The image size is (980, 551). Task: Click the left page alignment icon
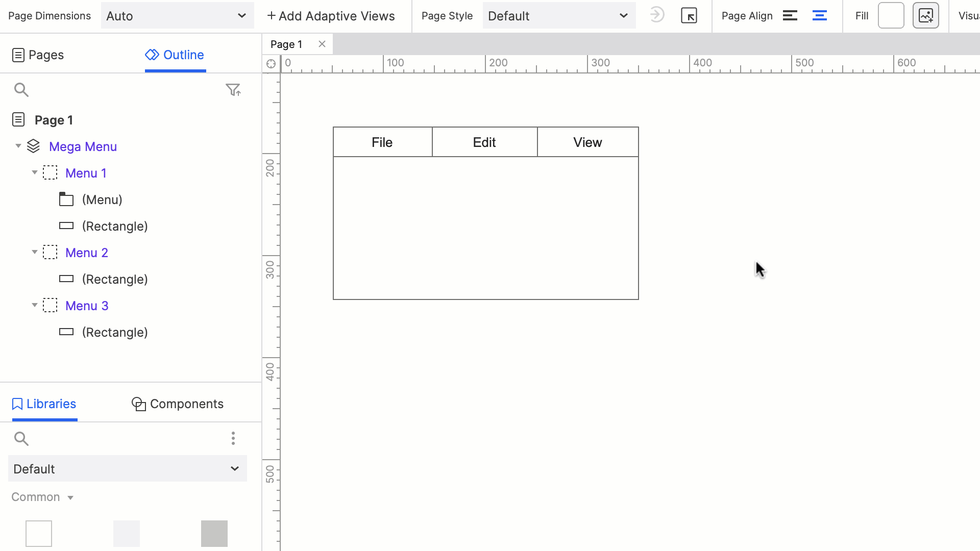coord(791,16)
